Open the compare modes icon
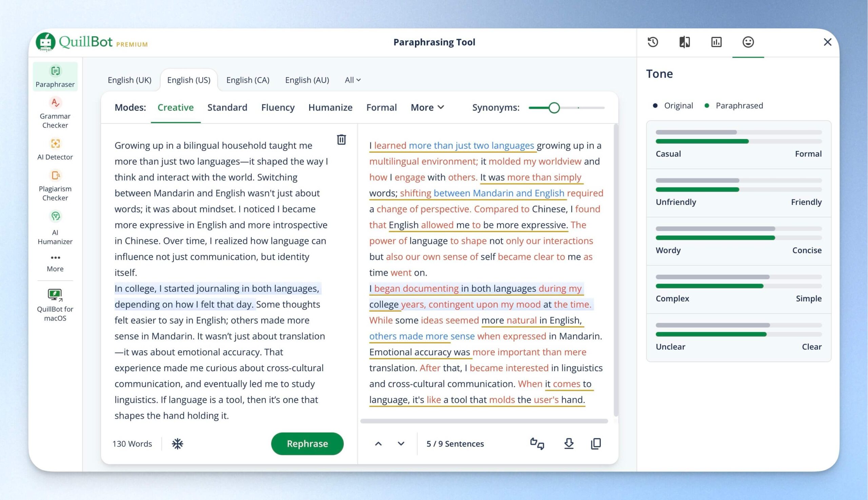Image resolution: width=868 pixels, height=500 pixels. click(684, 42)
